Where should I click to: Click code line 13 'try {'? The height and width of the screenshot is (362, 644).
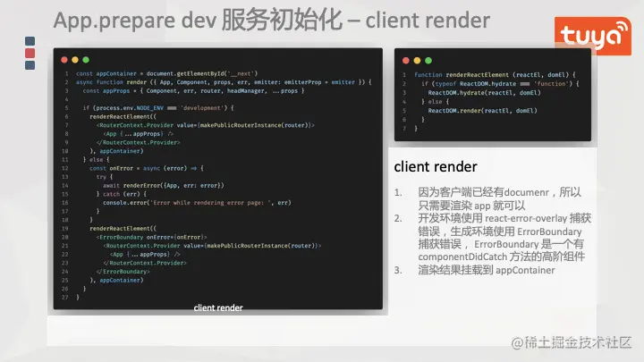coord(105,177)
